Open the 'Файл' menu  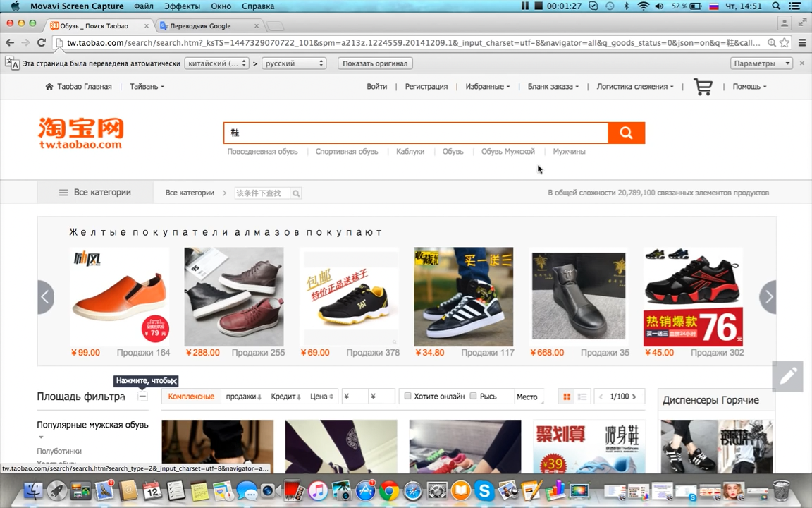click(144, 6)
